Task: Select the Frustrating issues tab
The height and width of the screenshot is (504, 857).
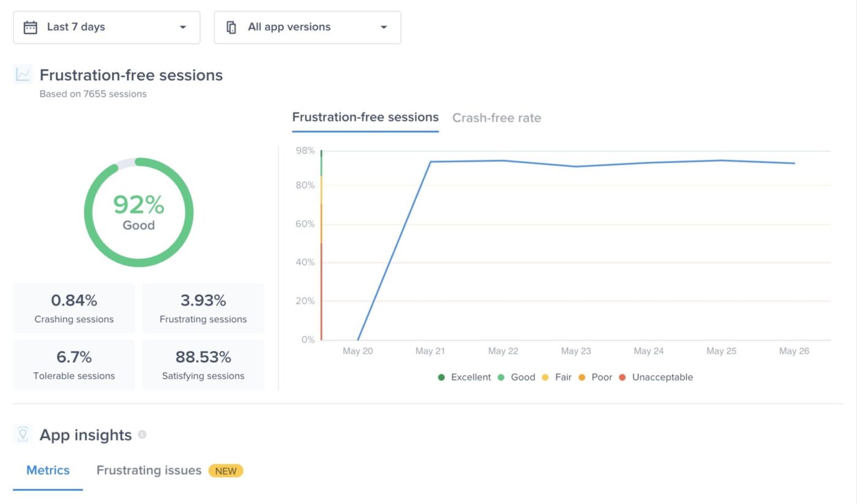Action: (149, 470)
